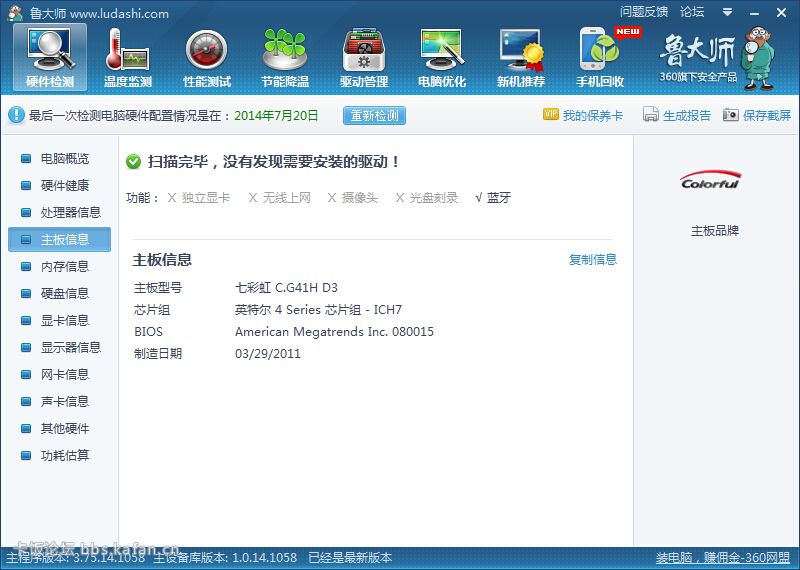Click the 蓝牙 feature indicator

point(493,197)
